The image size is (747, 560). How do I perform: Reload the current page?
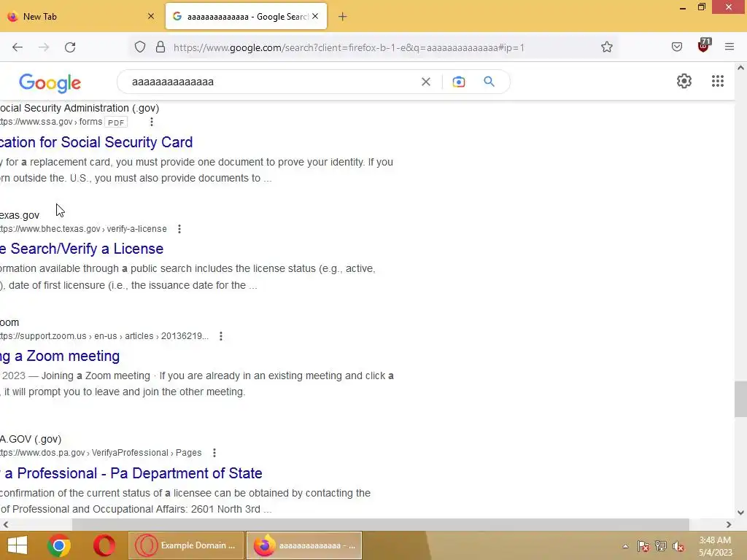click(x=70, y=47)
